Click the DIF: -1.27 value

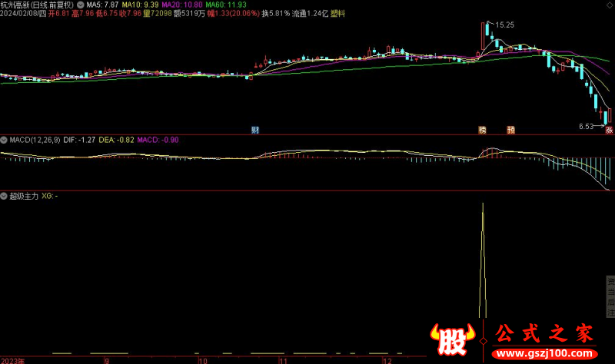(x=79, y=140)
